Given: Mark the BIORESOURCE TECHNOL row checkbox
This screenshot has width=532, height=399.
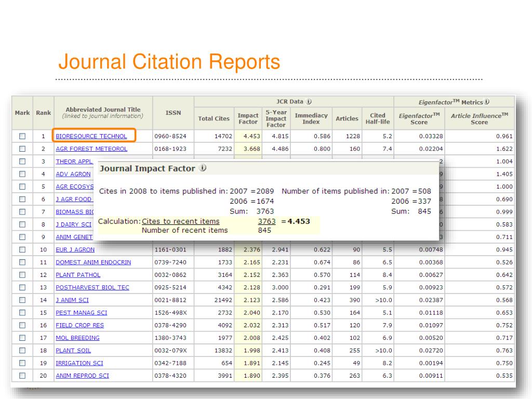Looking at the screenshot, I should (x=22, y=136).
